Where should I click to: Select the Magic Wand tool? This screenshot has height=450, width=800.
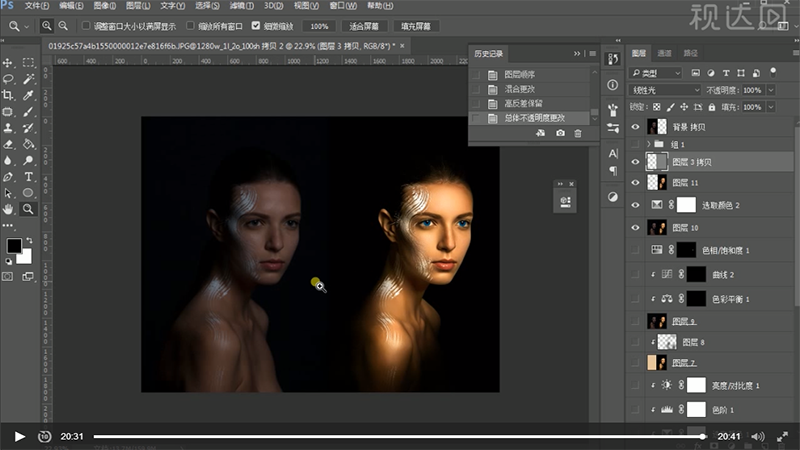28,79
